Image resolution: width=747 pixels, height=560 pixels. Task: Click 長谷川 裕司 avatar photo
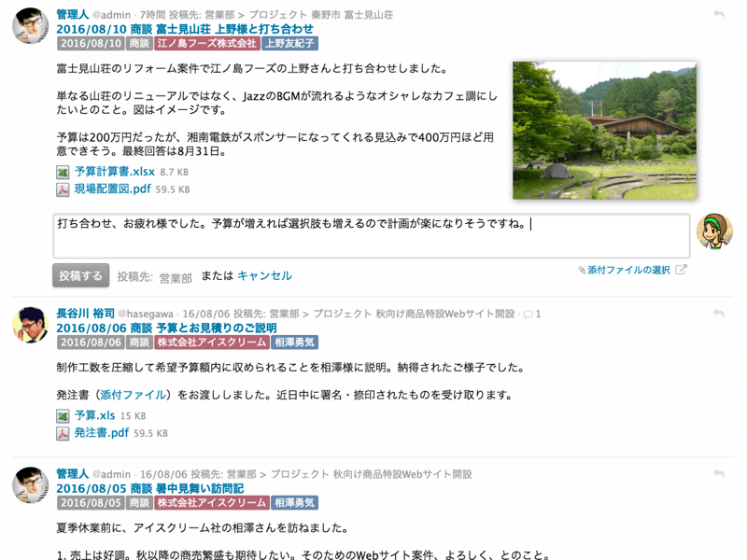tap(30, 325)
